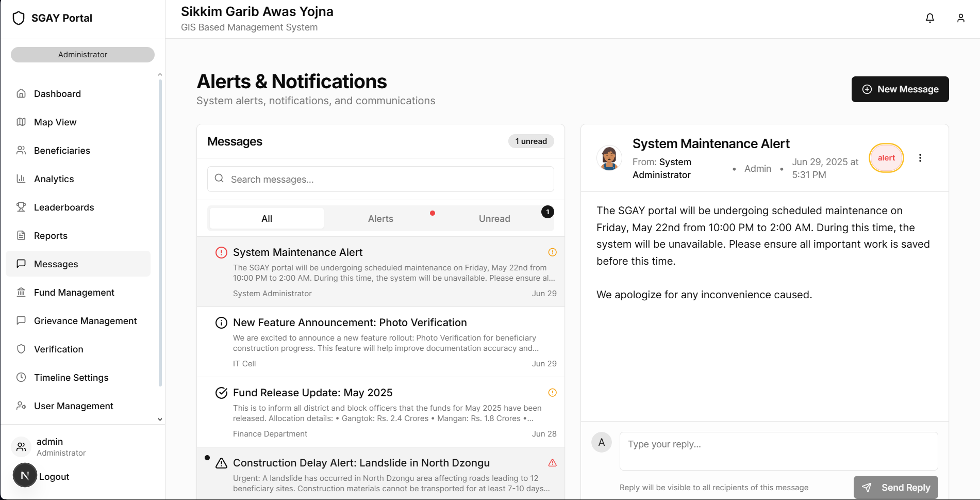Click the Map View sidebar icon
This screenshot has width=980, height=500.
point(21,122)
